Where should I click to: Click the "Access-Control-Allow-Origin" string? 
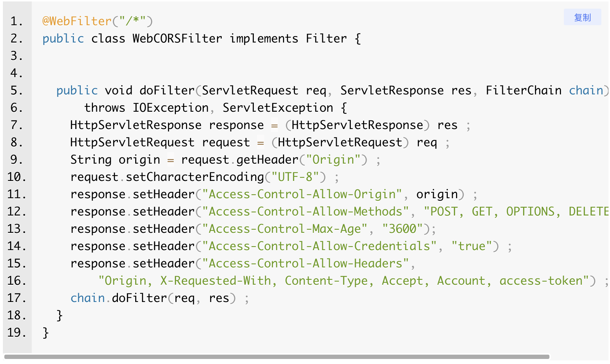point(302,194)
